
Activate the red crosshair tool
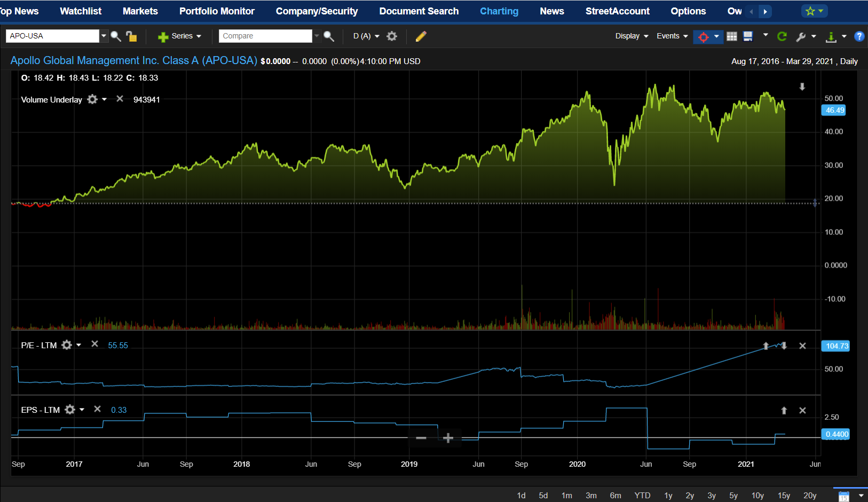click(704, 36)
